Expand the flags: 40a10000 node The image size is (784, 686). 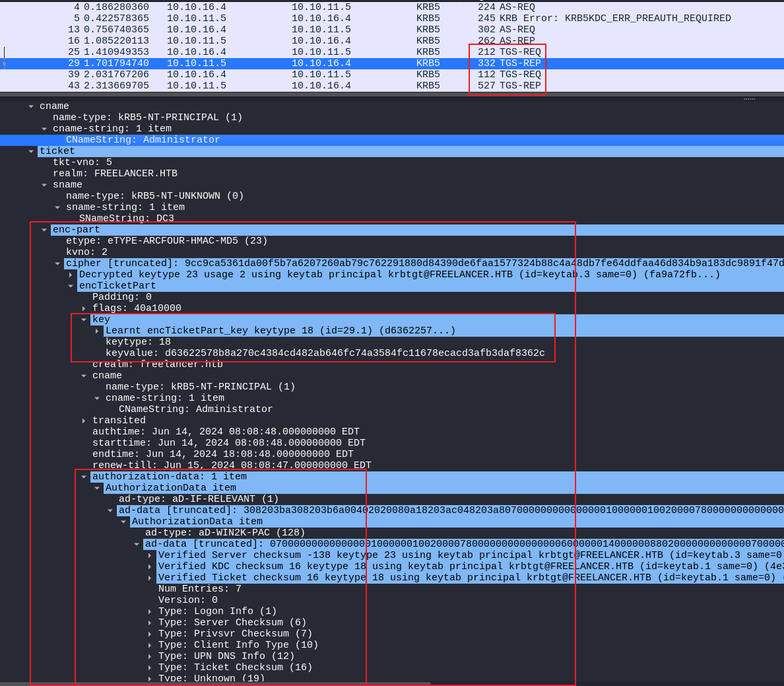[x=84, y=308]
